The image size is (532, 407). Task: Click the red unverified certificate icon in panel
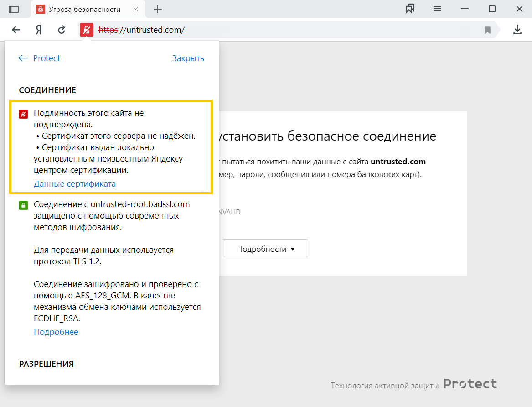23,114
